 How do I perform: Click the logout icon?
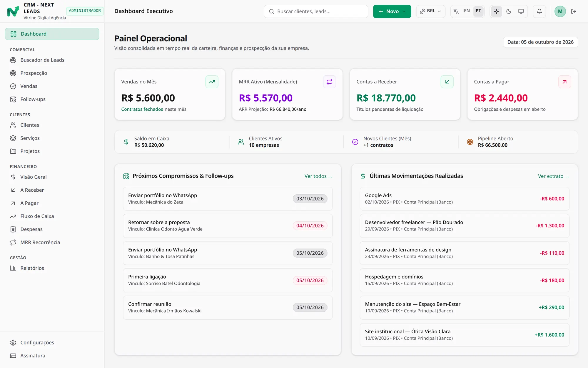click(574, 11)
